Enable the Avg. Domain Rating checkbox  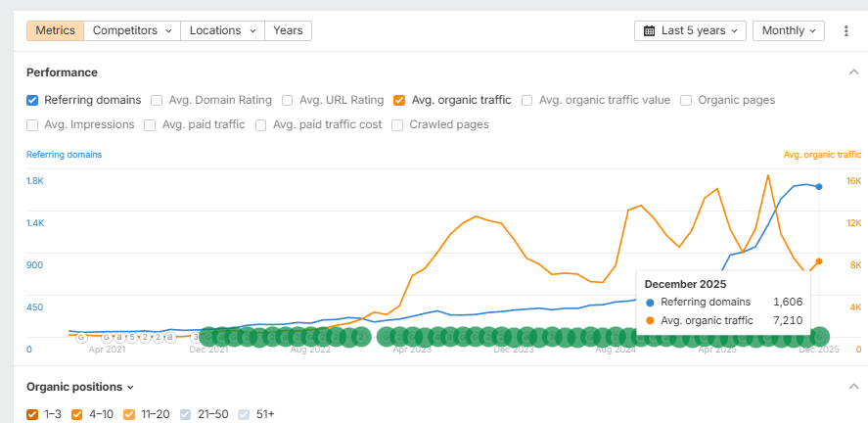pyautogui.click(x=157, y=100)
